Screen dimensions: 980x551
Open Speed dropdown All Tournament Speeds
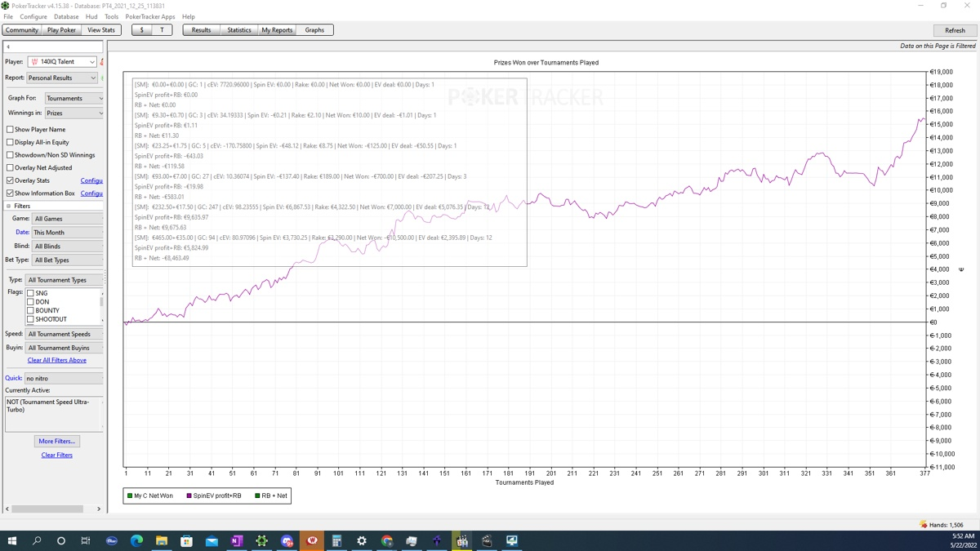pos(65,334)
